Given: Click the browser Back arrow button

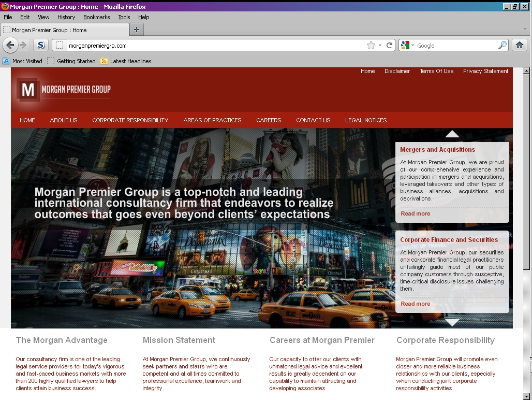Looking at the screenshot, I should pos(10,45).
